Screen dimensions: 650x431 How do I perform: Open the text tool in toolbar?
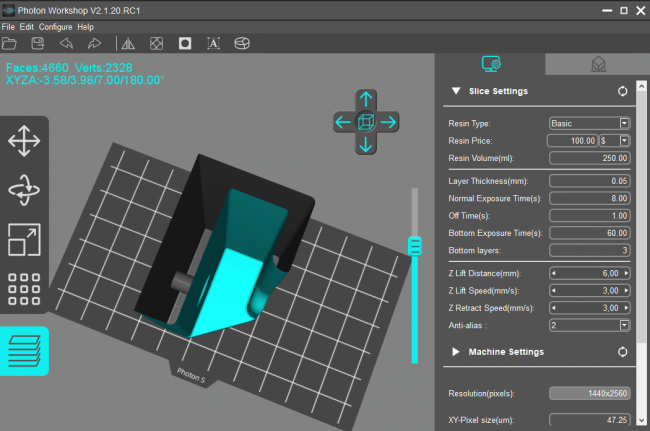[x=213, y=44]
